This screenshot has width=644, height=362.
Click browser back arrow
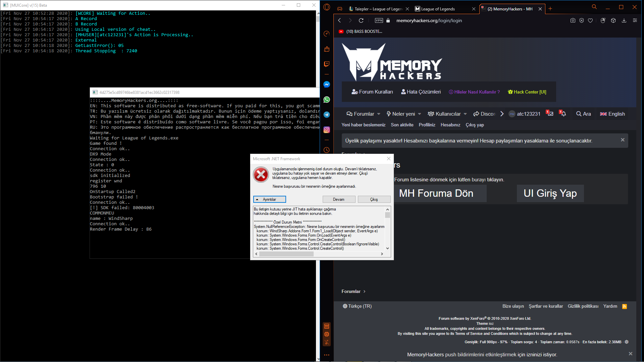pos(339,20)
